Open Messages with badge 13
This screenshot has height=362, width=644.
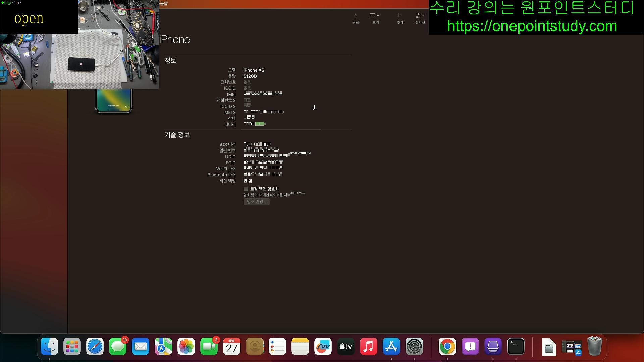[x=118, y=347]
